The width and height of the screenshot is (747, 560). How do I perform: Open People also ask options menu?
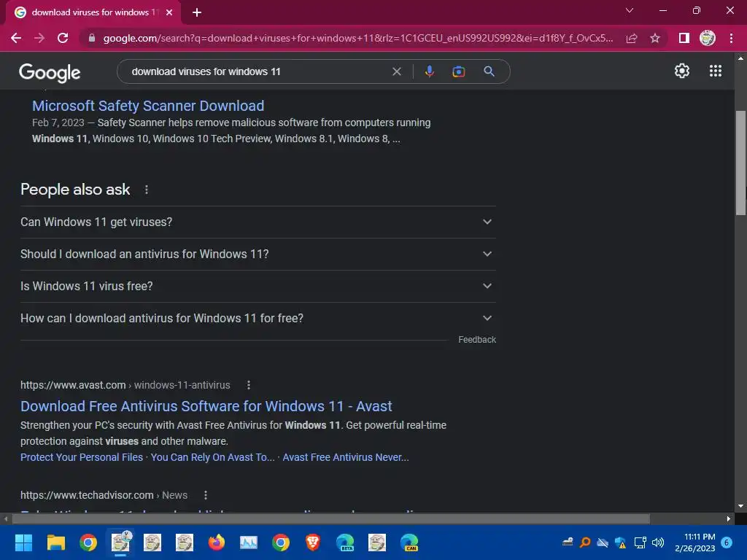(146, 190)
